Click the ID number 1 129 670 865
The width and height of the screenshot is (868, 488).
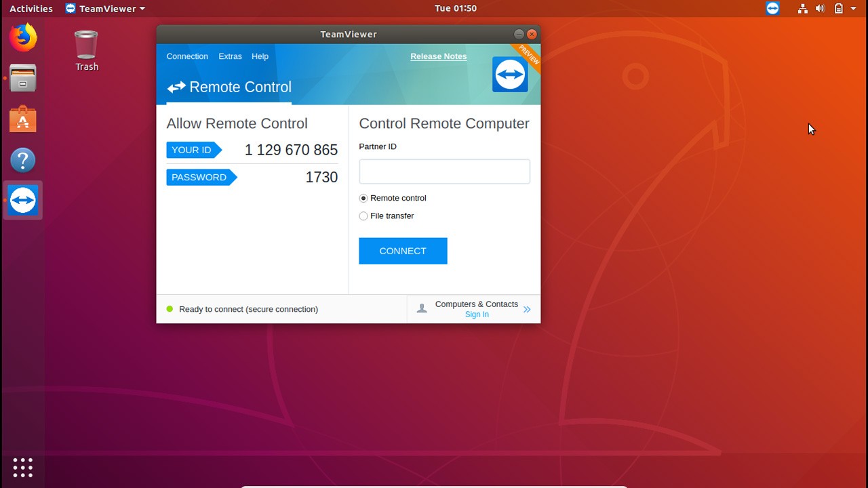click(x=291, y=150)
